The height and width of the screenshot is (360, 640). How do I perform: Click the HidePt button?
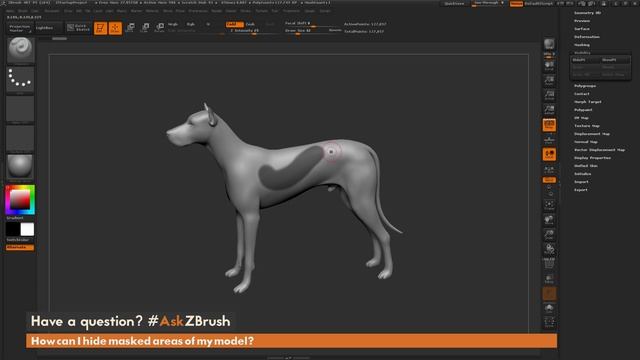click(x=584, y=60)
